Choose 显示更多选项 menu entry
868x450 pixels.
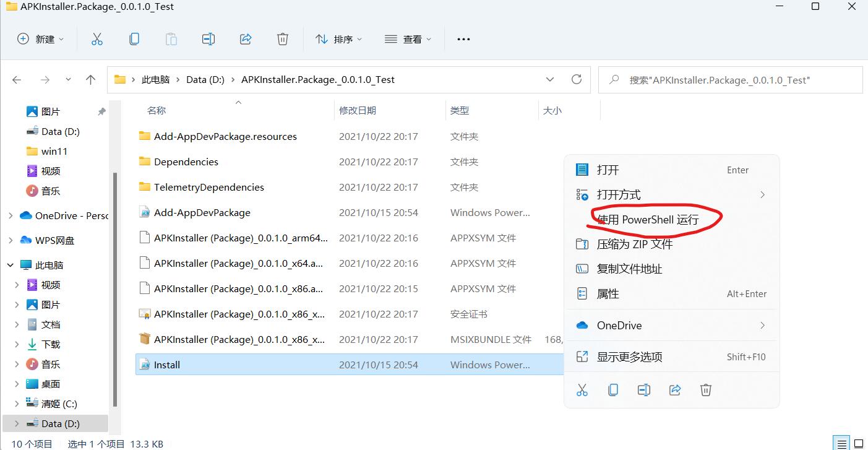(x=672, y=357)
